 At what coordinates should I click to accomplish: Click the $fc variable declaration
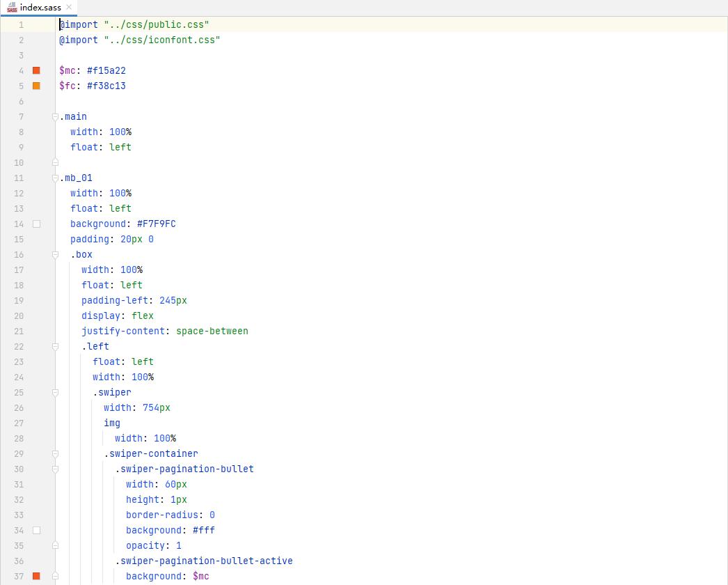coord(68,86)
